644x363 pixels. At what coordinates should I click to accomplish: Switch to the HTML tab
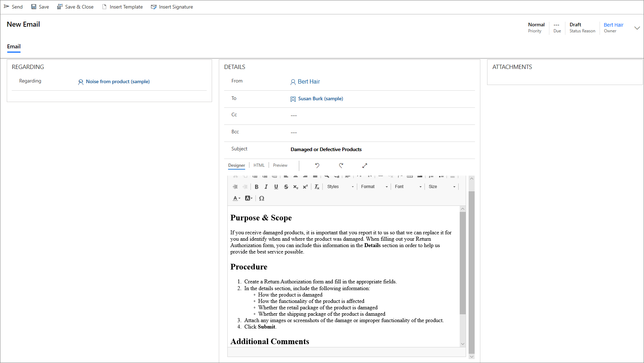pyautogui.click(x=259, y=165)
